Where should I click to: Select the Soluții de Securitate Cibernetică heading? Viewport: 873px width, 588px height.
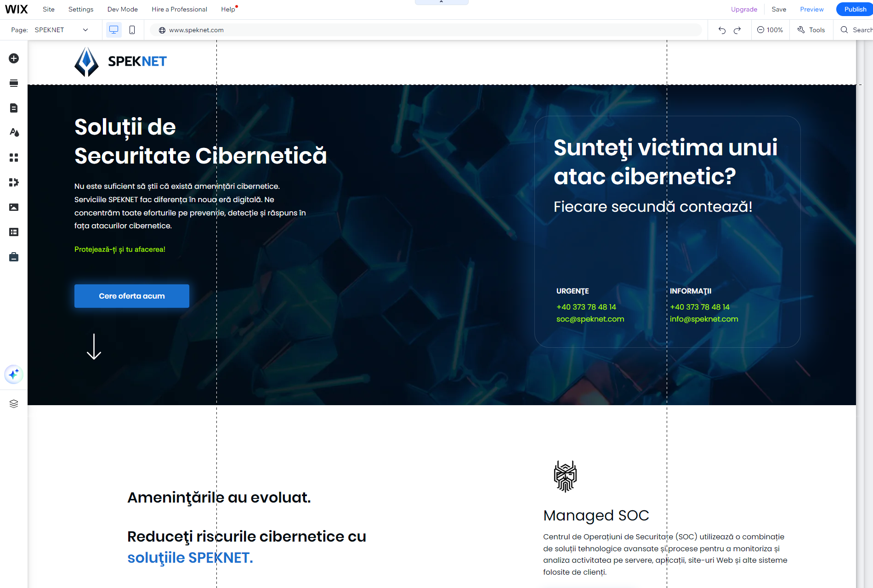pyautogui.click(x=200, y=141)
